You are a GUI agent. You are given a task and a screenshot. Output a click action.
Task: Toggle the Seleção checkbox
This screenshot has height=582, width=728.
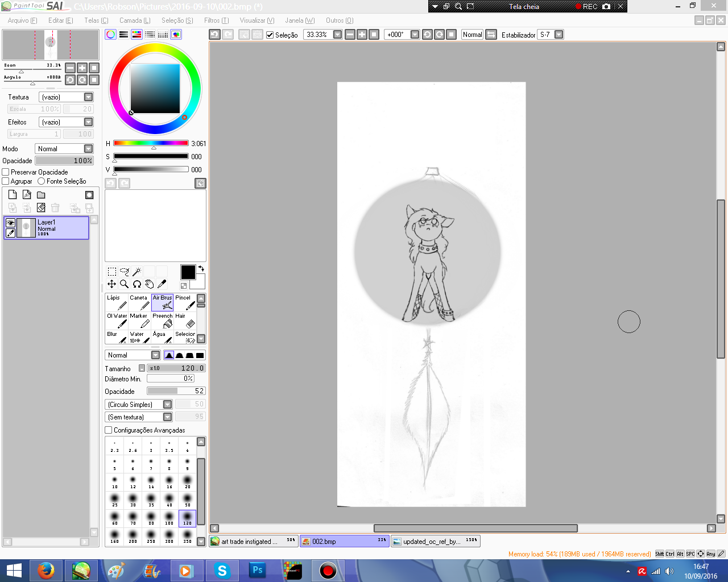[270, 35]
